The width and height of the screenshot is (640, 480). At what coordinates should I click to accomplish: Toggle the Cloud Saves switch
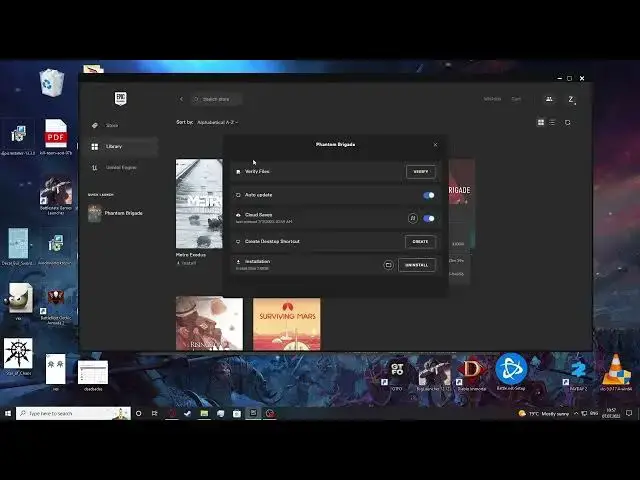[429, 219]
